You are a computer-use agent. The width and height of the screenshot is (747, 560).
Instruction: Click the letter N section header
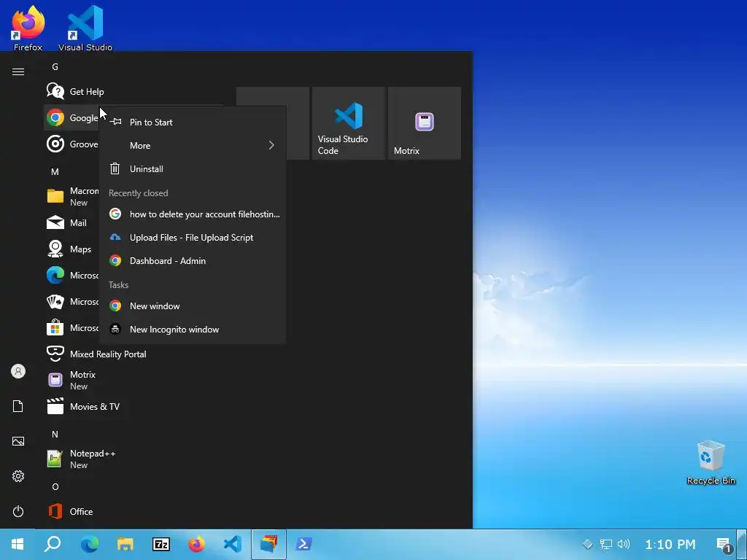point(55,434)
